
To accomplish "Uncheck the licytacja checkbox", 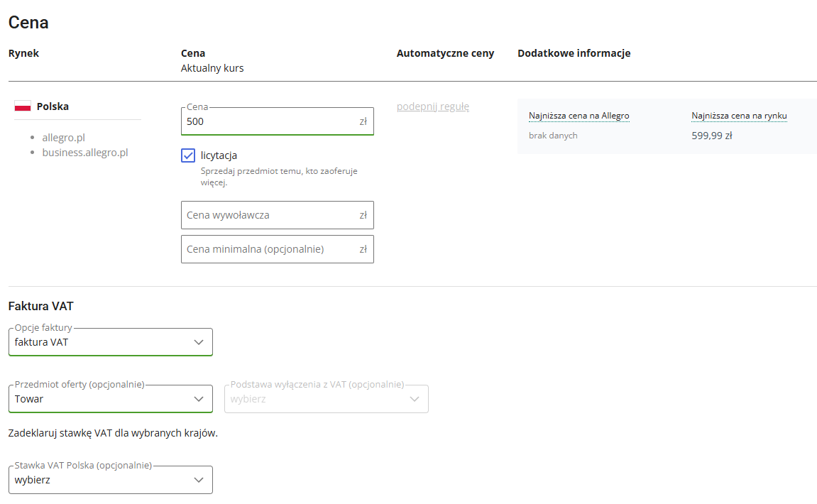I will [x=188, y=155].
